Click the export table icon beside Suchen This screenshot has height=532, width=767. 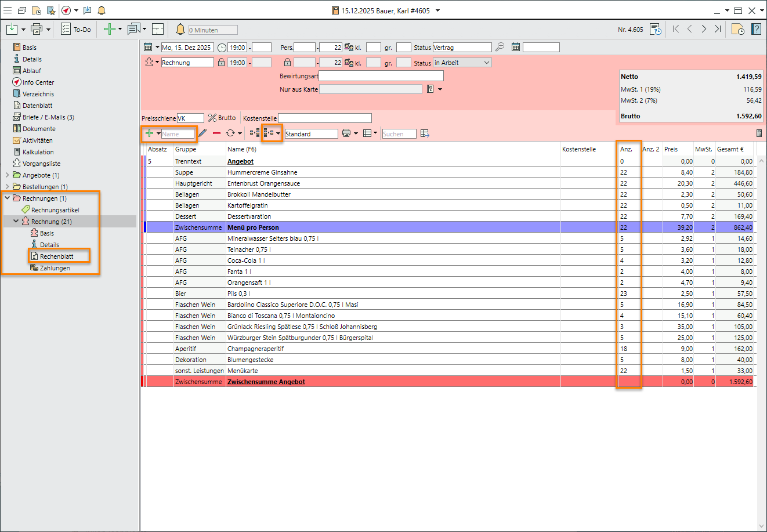coord(425,133)
